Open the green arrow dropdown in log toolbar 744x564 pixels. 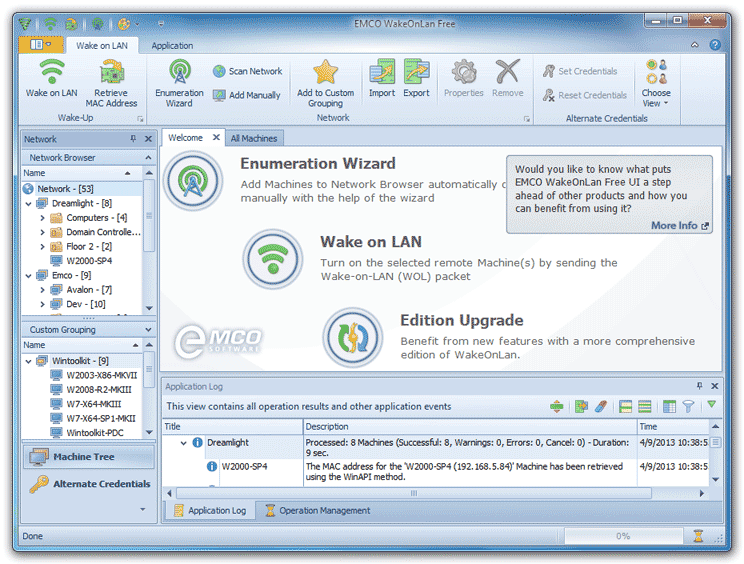coord(711,405)
